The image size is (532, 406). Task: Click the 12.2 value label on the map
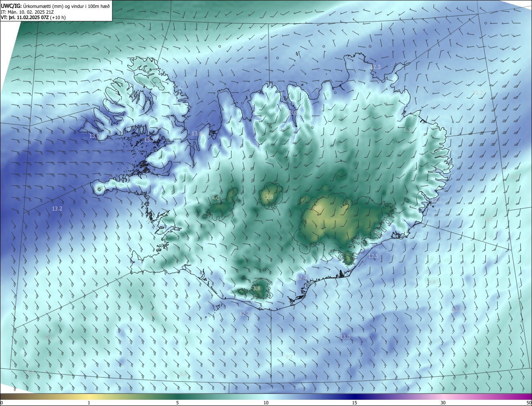pyautogui.click(x=244, y=313)
